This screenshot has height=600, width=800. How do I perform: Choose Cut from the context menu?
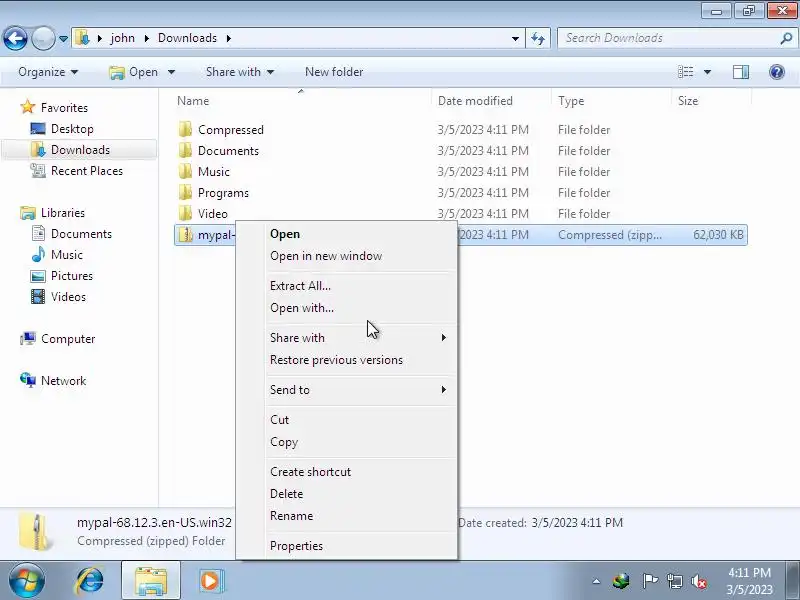click(x=279, y=419)
